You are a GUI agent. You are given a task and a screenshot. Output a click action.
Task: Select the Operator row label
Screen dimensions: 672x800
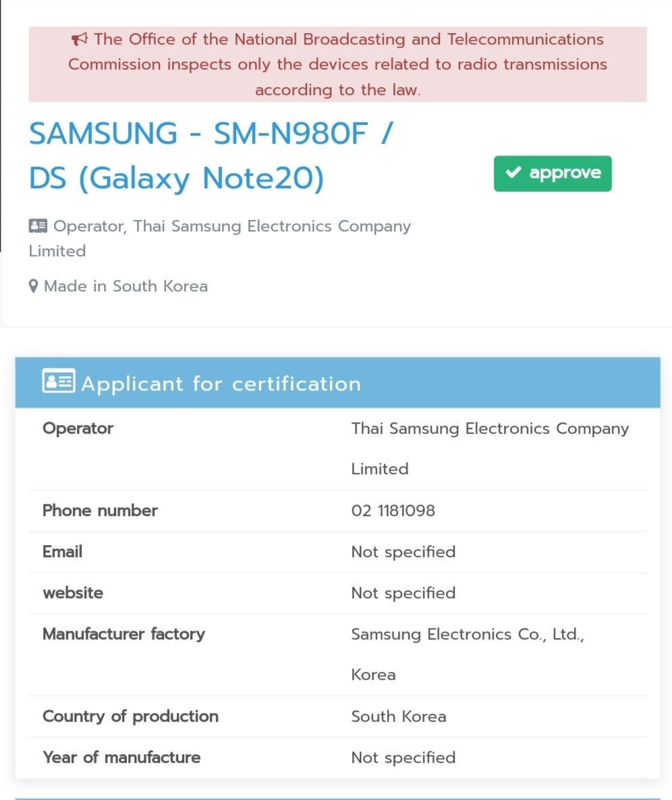tap(78, 428)
